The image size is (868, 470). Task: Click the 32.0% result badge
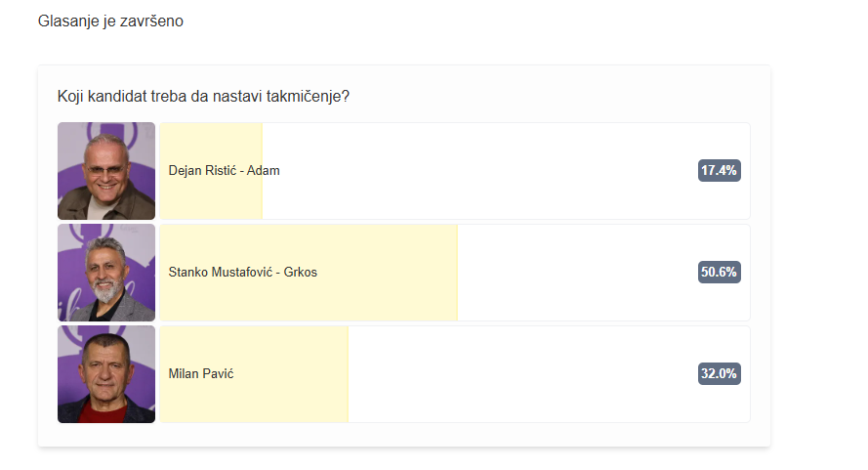coord(719,374)
